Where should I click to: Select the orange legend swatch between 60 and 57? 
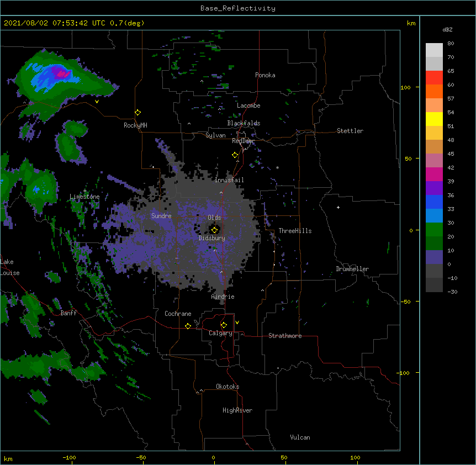click(434, 91)
